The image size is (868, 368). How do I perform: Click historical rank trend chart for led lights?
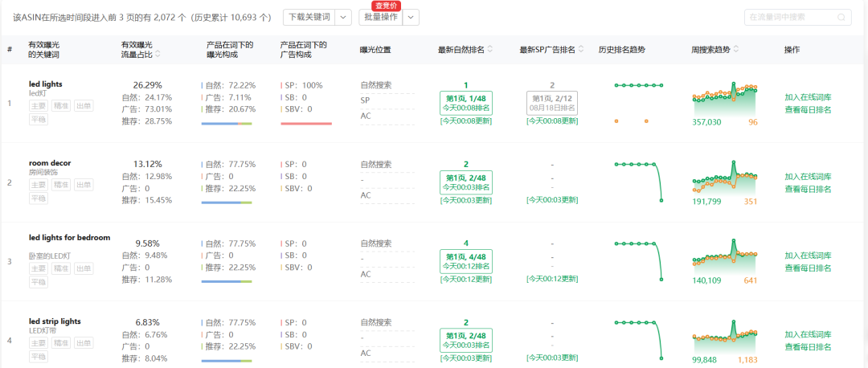click(x=638, y=103)
